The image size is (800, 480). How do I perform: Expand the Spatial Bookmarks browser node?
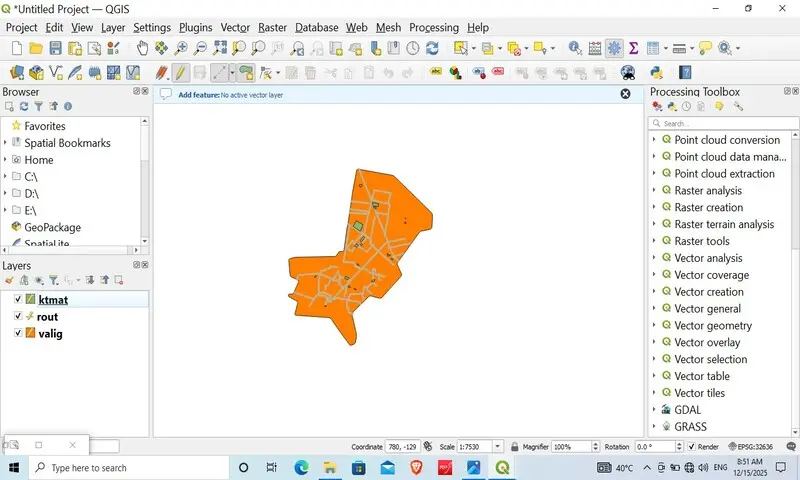point(5,142)
